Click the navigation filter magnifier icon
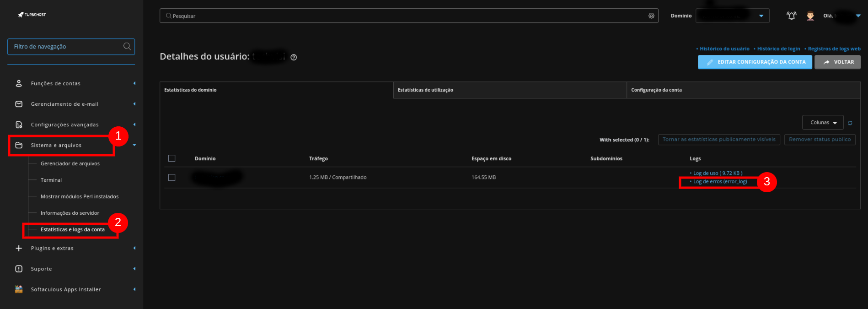868x309 pixels. coord(127,46)
